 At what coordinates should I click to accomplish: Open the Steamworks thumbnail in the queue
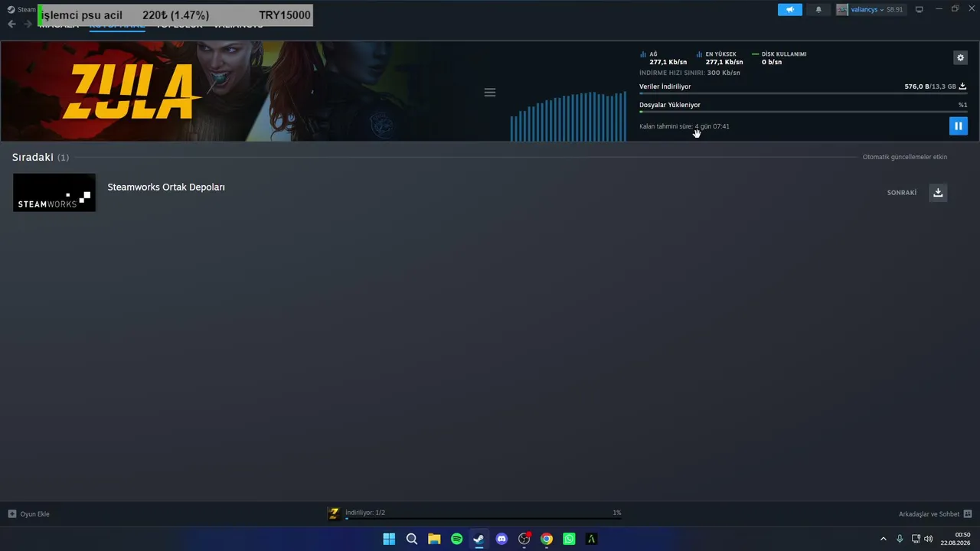(54, 192)
